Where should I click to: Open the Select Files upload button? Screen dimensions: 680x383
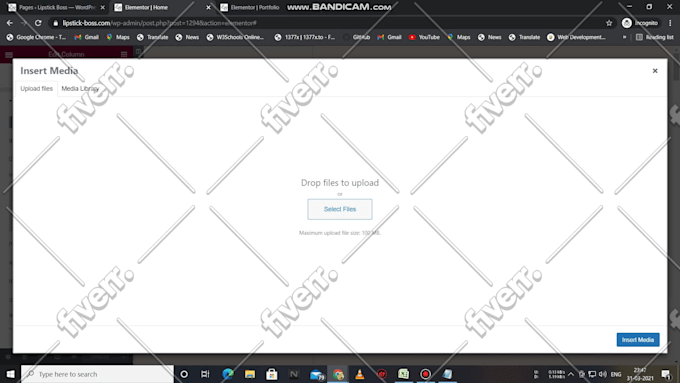(340, 209)
